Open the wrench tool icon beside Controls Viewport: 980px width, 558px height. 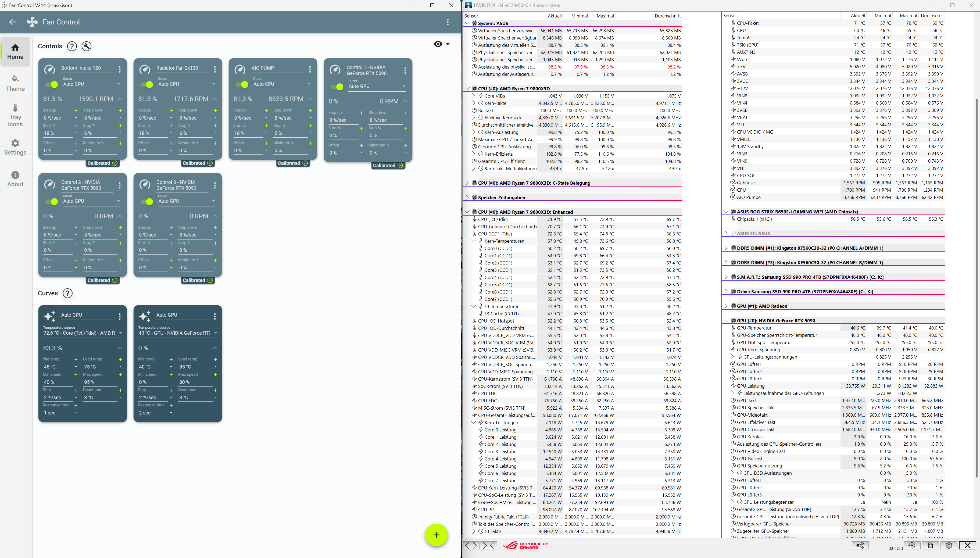[x=87, y=46]
